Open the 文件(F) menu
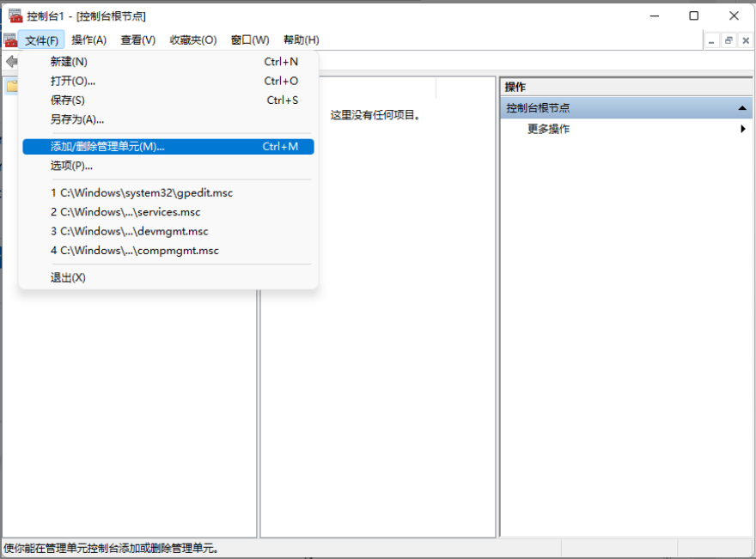Screen dimensions: 756x559 [41, 40]
